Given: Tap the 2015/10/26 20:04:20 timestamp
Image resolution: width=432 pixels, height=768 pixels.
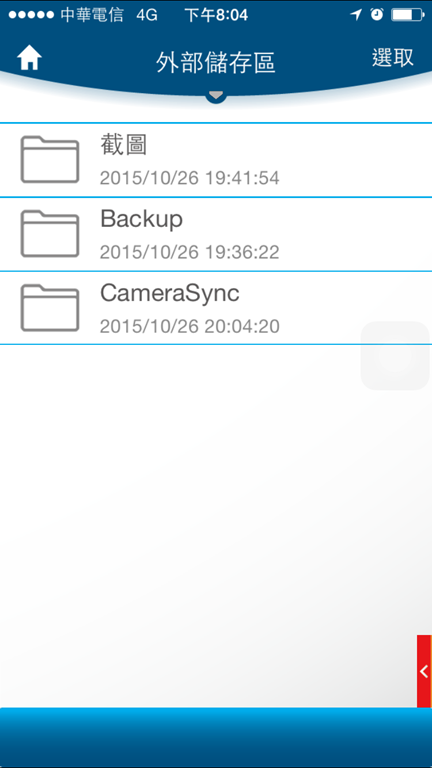Looking at the screenshot, I should (x=190, y=326).
